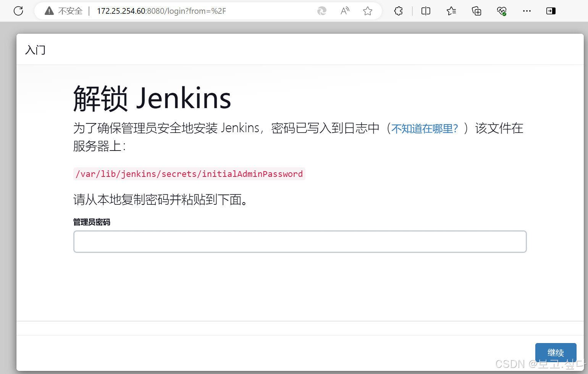Click the 解锁 Jenkins heading
Screen dimensions: 588x374
(x=152, y=99)
